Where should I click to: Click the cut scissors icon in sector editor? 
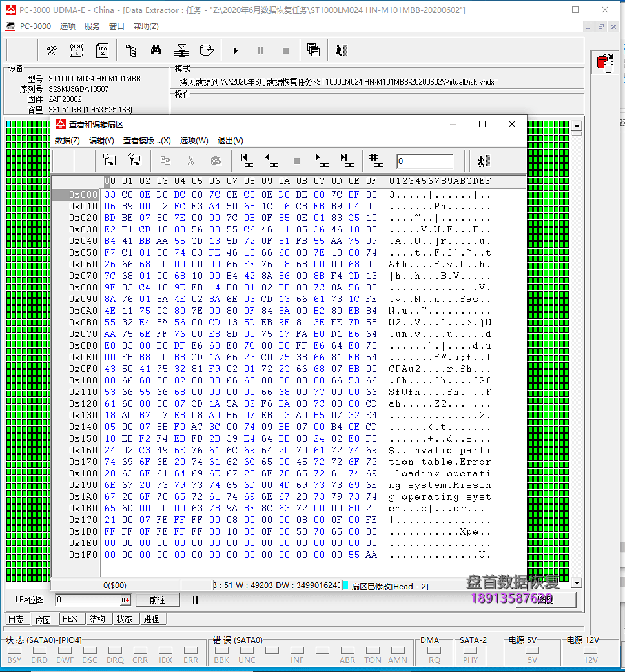[x=190, y=161]
